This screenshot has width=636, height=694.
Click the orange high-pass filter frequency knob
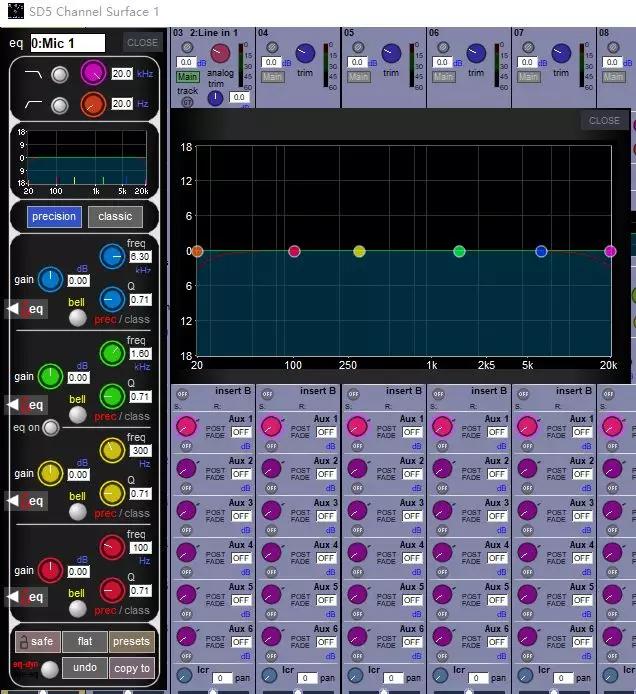point(93,105)
